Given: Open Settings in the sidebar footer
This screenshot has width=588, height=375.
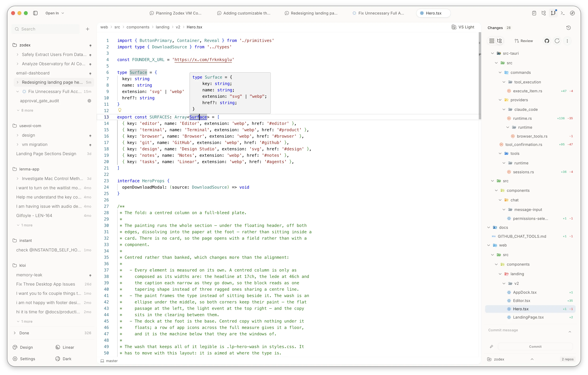Looking at the screenshot, I should tap(24, 359).
